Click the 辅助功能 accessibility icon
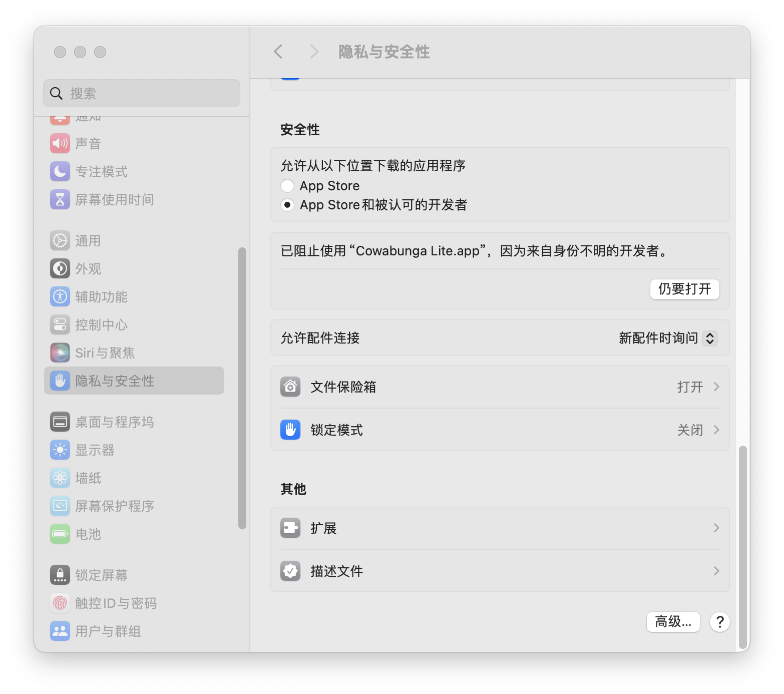This screenshot has height=694, width=784. coord(60,297)
